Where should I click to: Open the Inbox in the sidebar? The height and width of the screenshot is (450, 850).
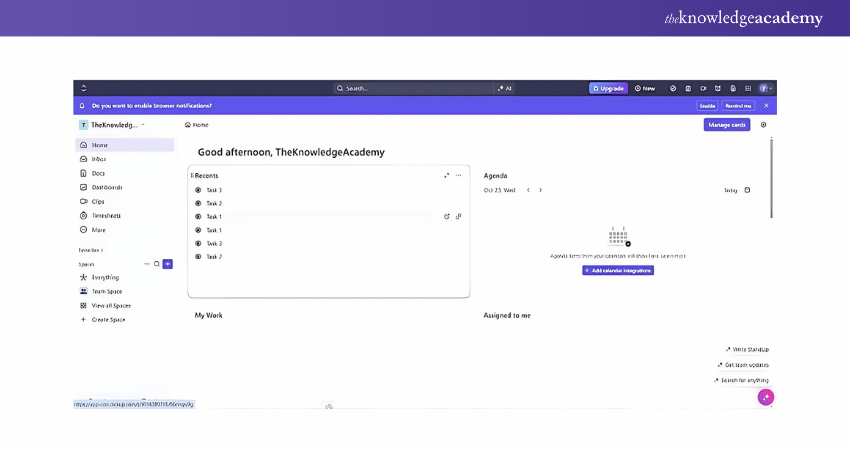pos(99,159)
